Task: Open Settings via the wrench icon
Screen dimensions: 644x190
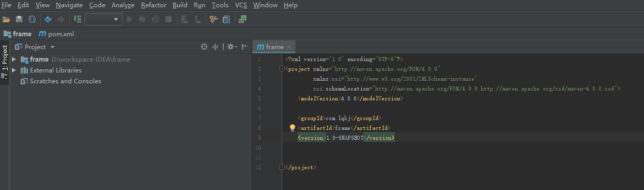Action: (x=213, y=19)
